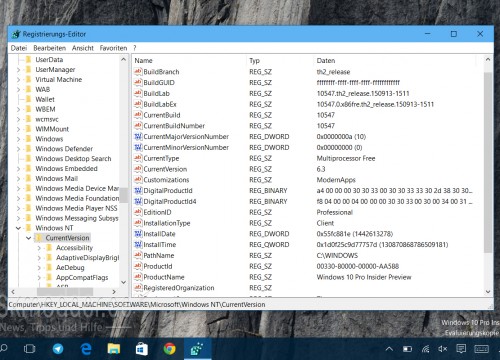Click the InstallDate DWORD icon
Image resolution: width=500 pixels, height=360 pixels.
tap(138, 234)
